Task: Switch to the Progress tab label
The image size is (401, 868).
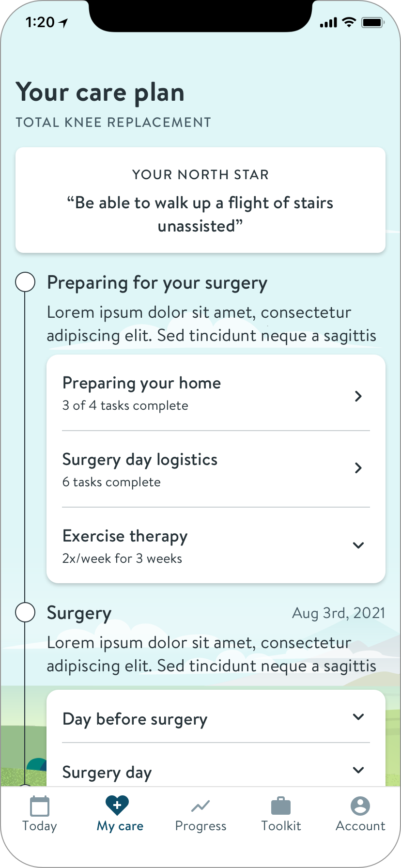Action: click(200, 826)
